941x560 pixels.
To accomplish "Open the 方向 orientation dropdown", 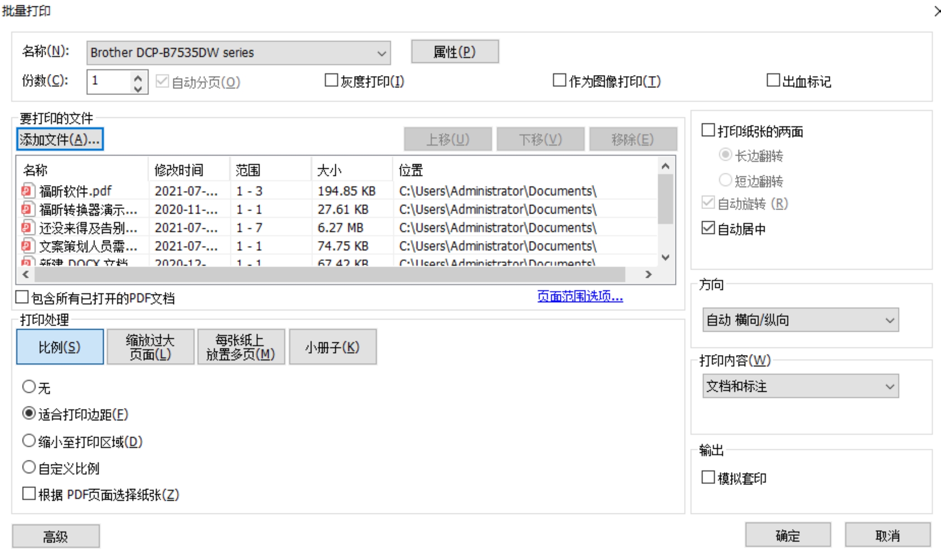I will click(800, 320).
